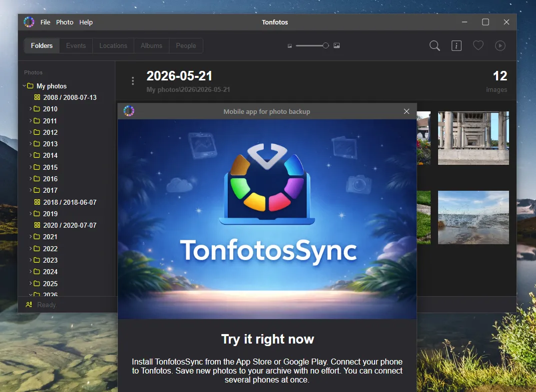Select the 2022 folder
This screenshot has height=392, width=536.
[46, 249]
